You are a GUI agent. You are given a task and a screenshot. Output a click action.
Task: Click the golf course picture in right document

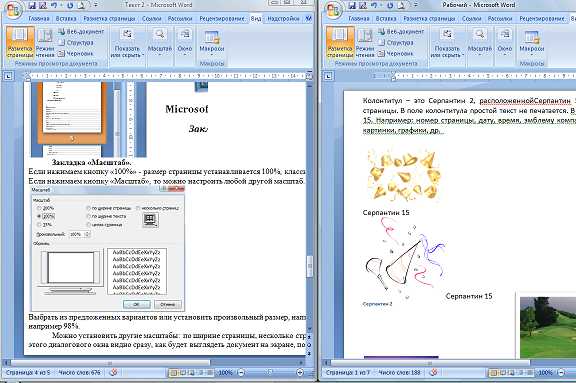coord(548,327)
